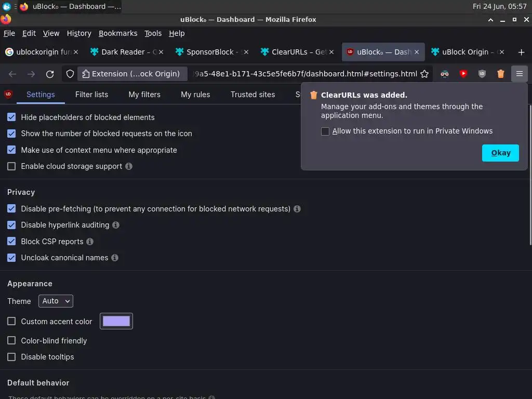Close the uBlock Dashboard tab

[417, 52]
